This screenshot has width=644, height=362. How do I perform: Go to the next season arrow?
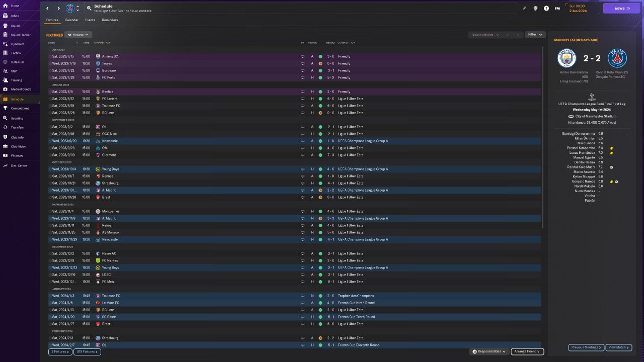click(x=518, y=35)
